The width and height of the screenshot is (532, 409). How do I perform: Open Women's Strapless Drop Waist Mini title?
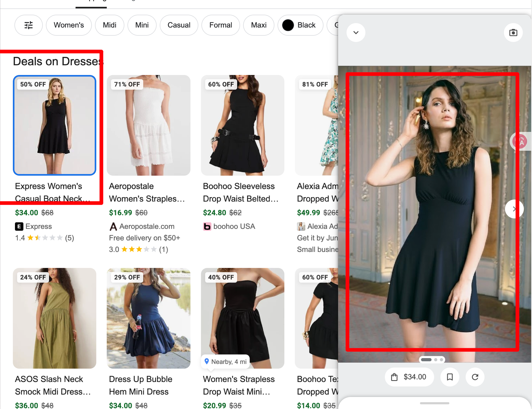pos(239,385)
